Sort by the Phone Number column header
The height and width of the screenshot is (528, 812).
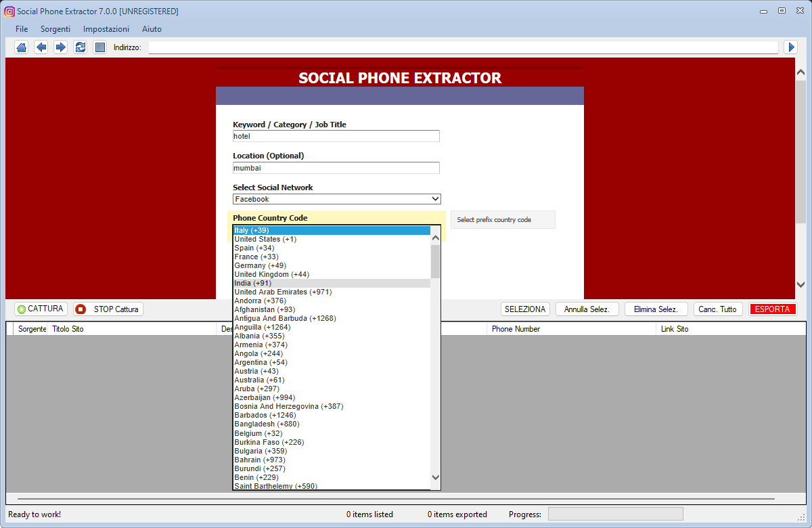(x=571, y=329)
